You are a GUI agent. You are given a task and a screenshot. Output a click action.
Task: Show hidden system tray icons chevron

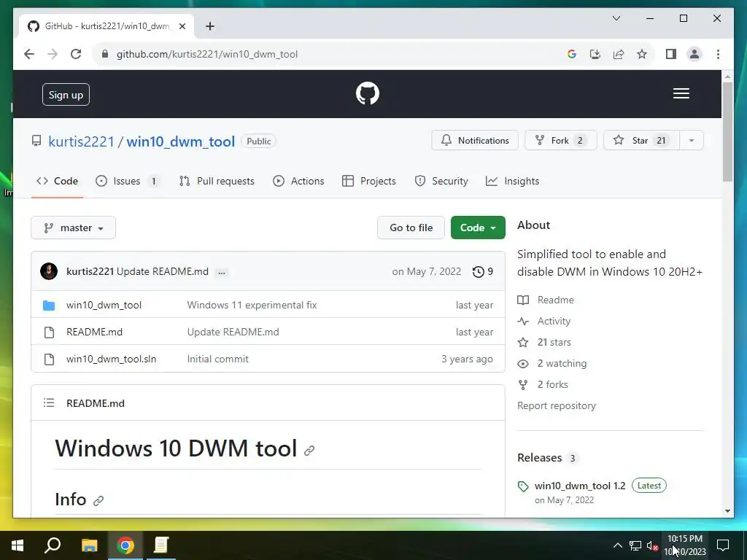pos(617,545)
